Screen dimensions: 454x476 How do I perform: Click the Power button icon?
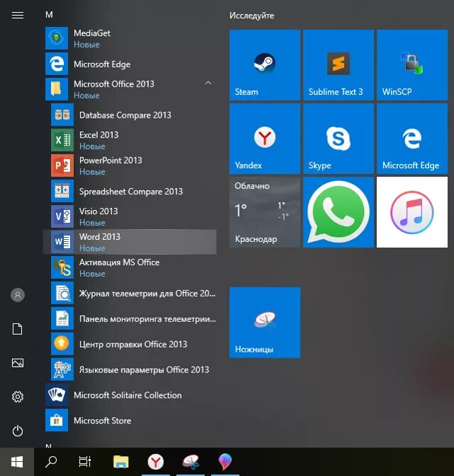[18, 431]
